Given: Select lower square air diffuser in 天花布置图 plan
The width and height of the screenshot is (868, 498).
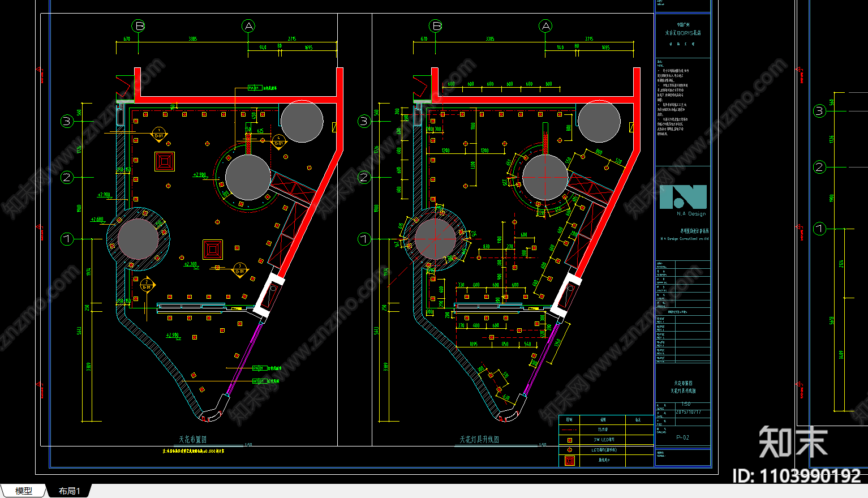Looking at the screenshot, I should (213, 249).
